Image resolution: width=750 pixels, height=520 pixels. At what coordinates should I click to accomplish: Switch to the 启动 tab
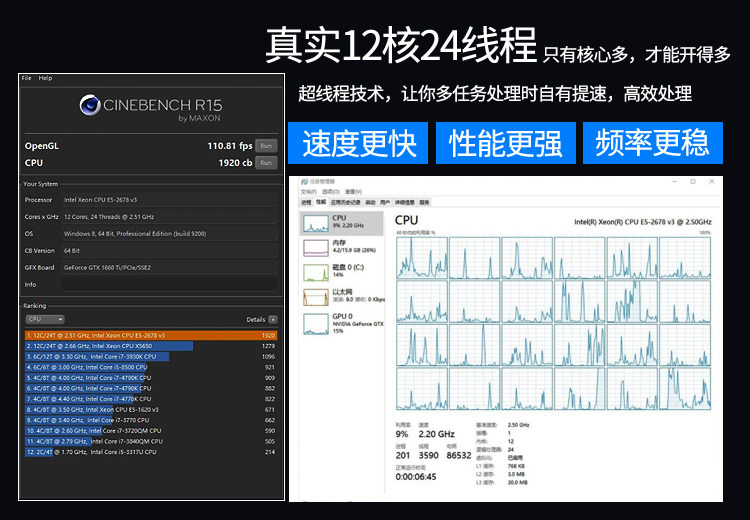(x=370, y=202)
